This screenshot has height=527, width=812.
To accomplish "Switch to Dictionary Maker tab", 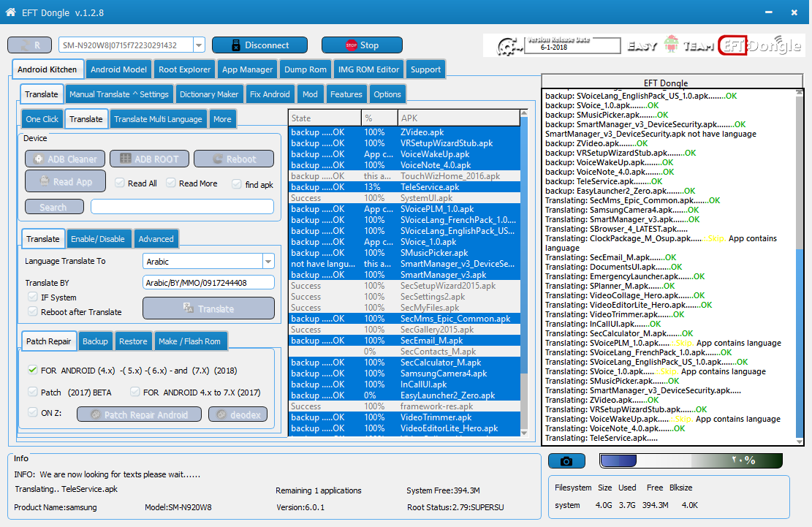I will pos(209,94).
